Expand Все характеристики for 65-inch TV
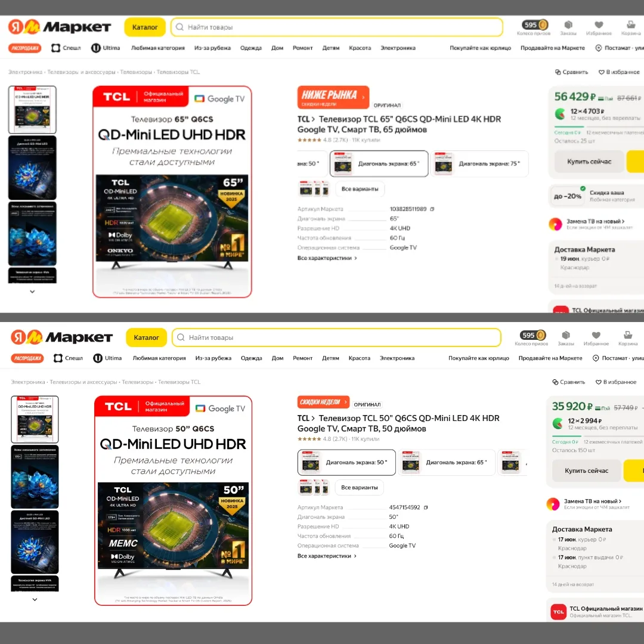644x644 pixels. pyautogui.click(x=327, y=258)
